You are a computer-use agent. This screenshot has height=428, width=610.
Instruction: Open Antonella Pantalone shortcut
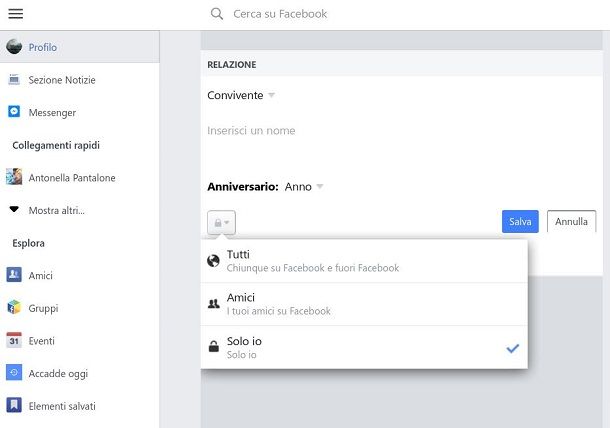72,177
